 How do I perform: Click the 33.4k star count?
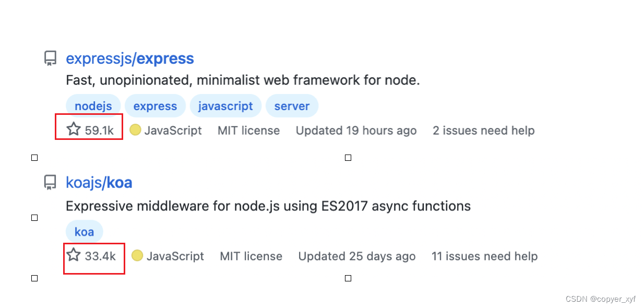pos(100,256)
